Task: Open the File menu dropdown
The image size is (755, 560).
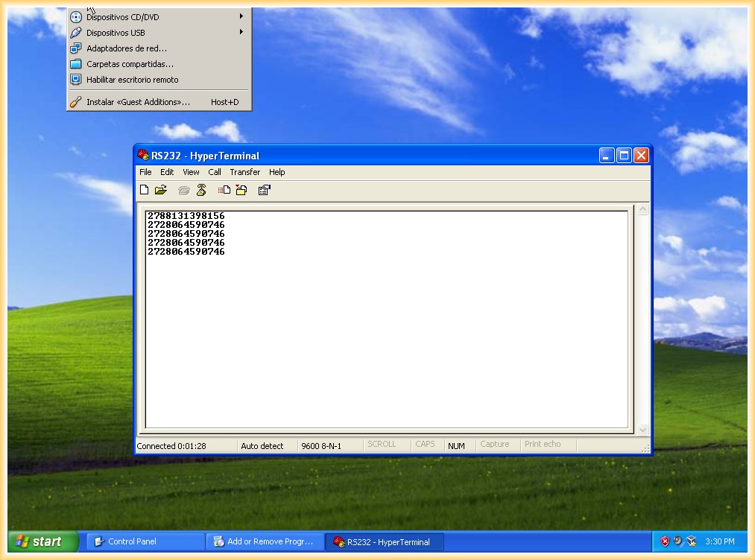Action: [x=145, y=172]
